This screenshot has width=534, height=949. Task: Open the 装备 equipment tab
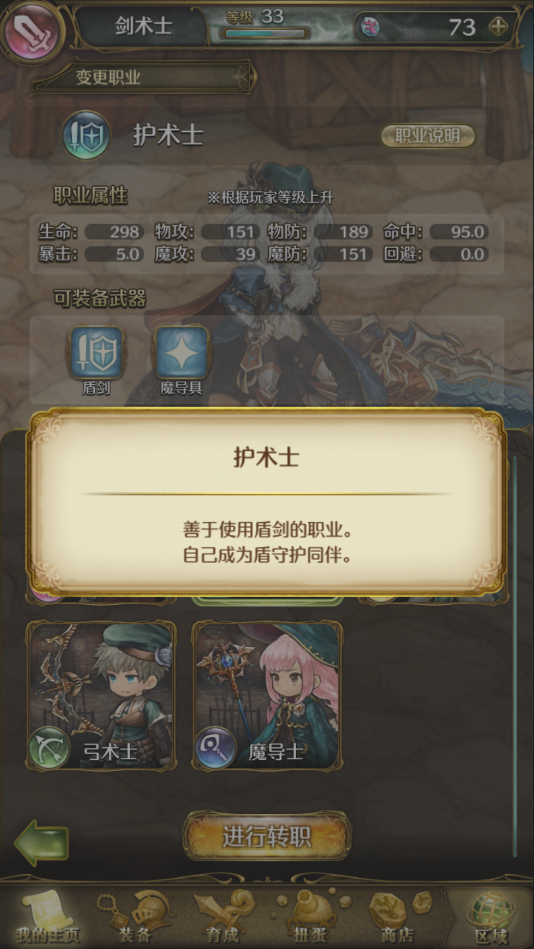click(x=136, y=915)
